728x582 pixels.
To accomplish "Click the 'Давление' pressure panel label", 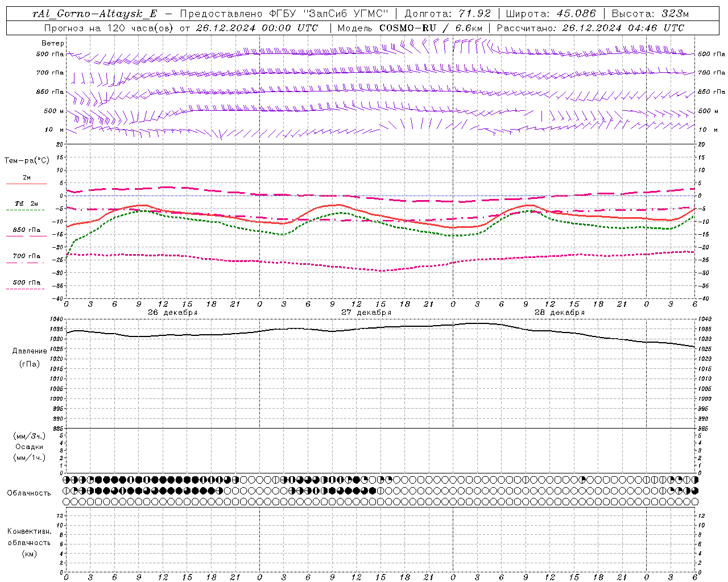I will [x=30, y=351].
